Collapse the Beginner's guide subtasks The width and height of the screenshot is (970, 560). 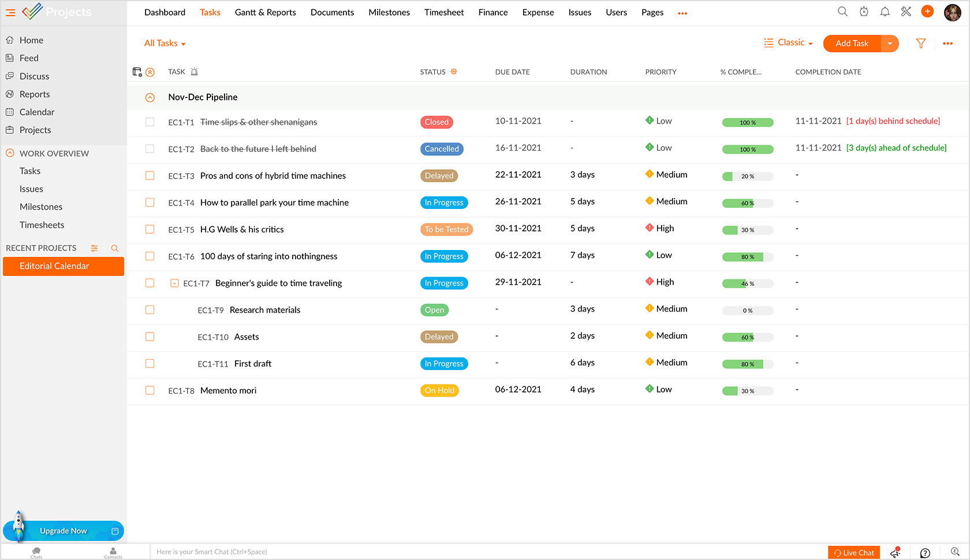pos(174,283)
